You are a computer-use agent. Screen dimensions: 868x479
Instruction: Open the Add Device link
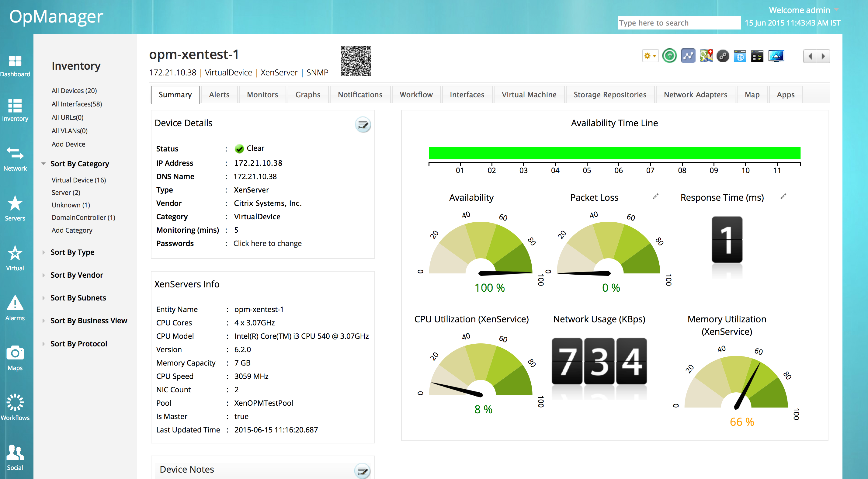click(68, 144)
